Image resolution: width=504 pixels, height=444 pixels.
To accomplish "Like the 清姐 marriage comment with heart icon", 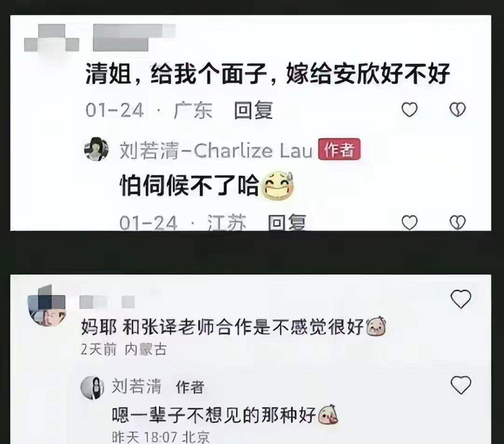I will click(x=410, y=110).
